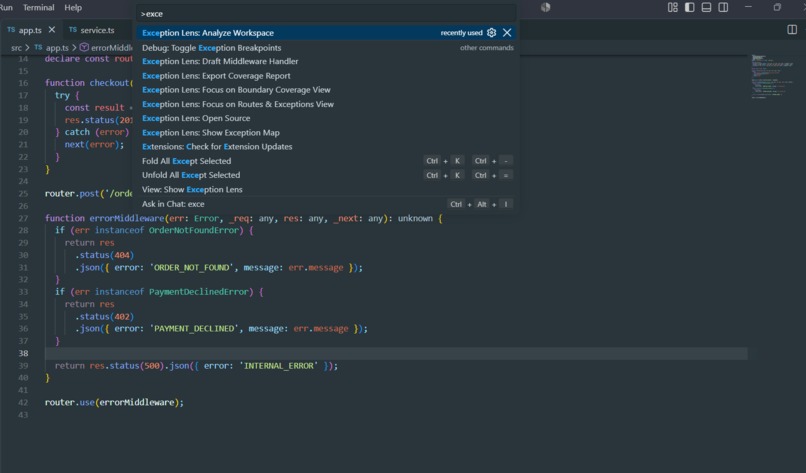This screenshot has width=806, height=473.
Task: Click OrderNotFoundError on line 28
Action: tap(194, 230)
